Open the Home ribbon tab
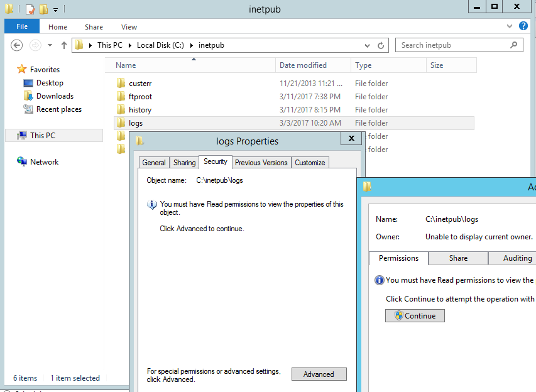Image resolution: width=536 pixels, height=392 pixels. click(57, 27)
